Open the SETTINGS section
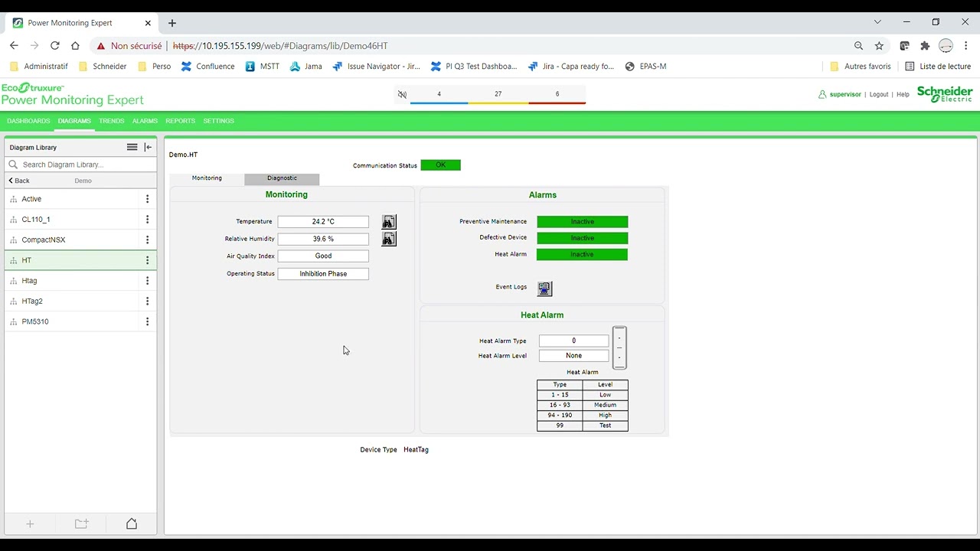The height and width of the screenshot is (551, 980). click(x=219, y=121)
